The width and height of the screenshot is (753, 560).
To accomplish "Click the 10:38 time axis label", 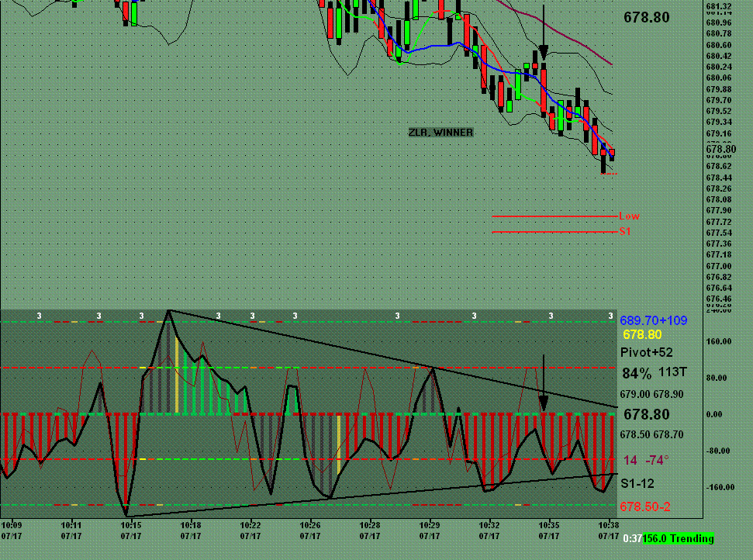I will [x=608, y=524].
